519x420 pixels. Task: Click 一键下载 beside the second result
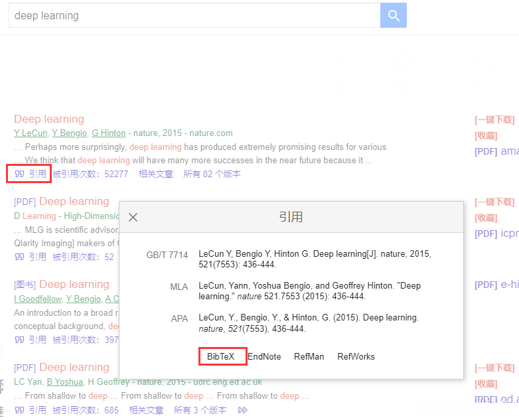[x=494, y=202]
